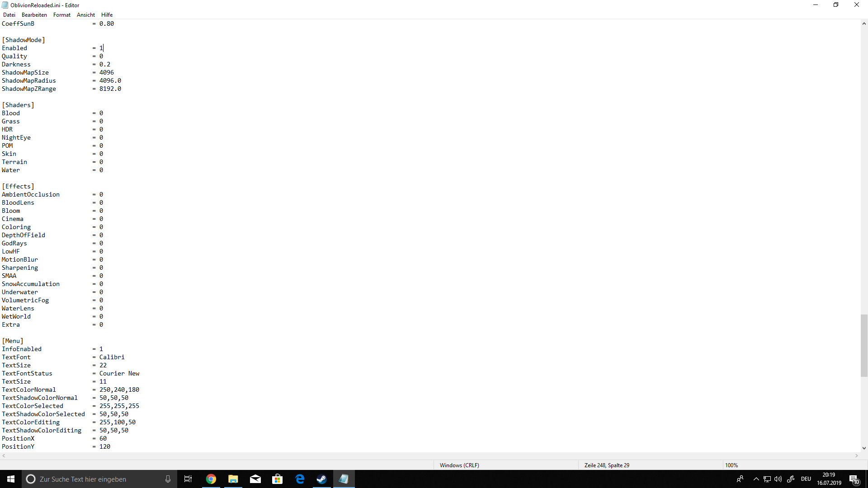The image size is (868, 488).
Task: Click the Windows (CRLF) status bar entry
Action: click(x=459, y=465)
